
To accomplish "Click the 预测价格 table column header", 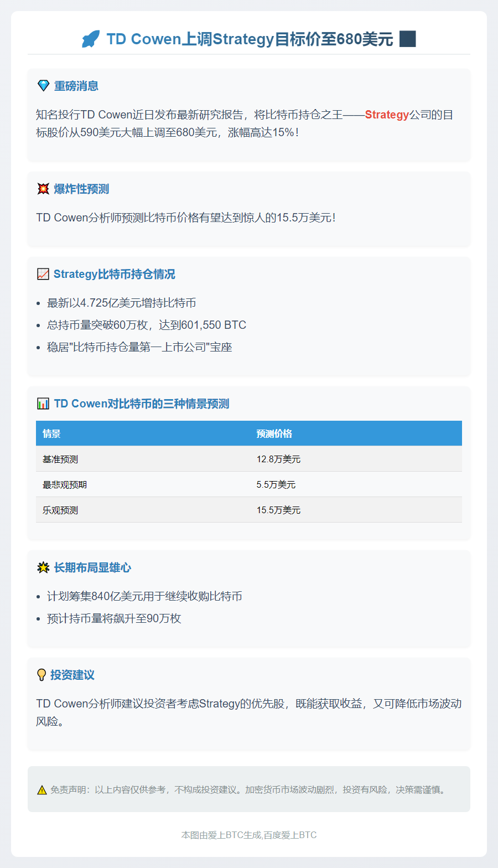I will pyautogui.click(x=356, y=433).
